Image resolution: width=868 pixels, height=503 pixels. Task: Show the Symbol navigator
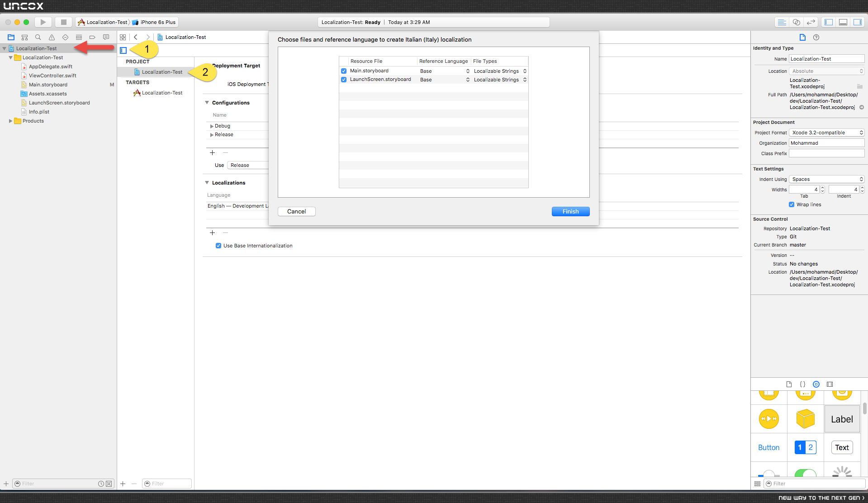pyautogui.click(x=25, y=37)
